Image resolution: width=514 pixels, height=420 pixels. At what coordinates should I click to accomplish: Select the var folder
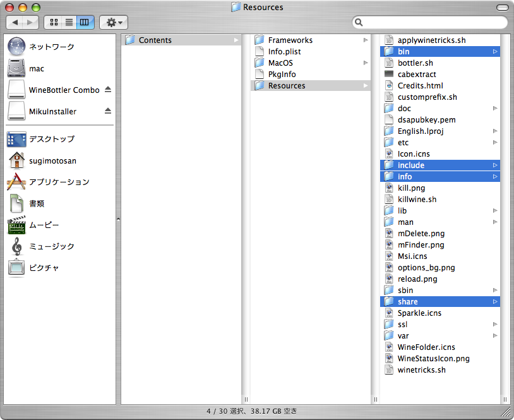pyautogui.click(x=440, y=336)
